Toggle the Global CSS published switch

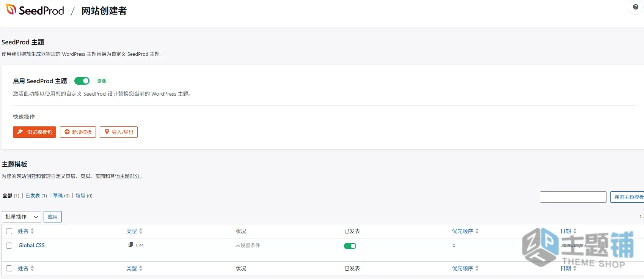point(350,246)
